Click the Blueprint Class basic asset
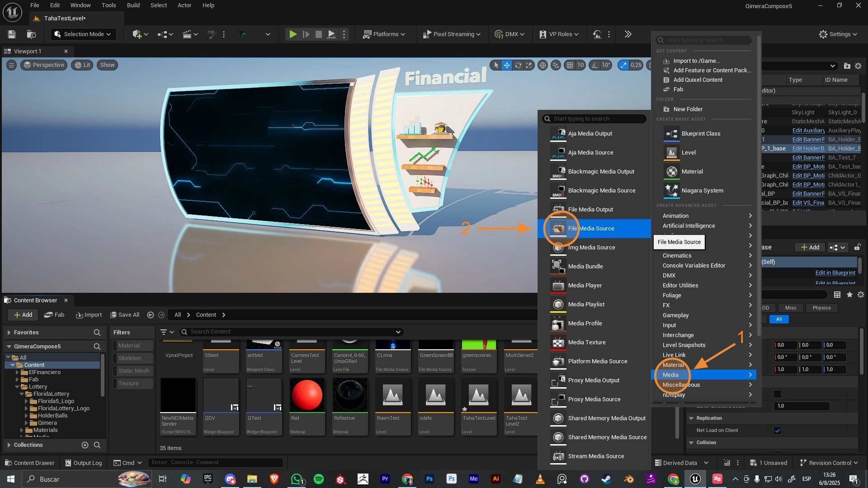Screen dimensions: 868x488 click(x=701, y=134)
